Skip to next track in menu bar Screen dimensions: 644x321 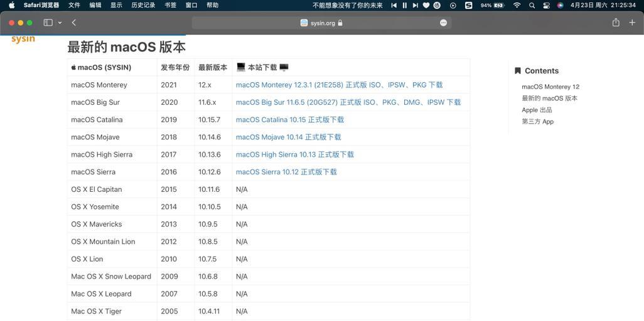tap(416, 6)
